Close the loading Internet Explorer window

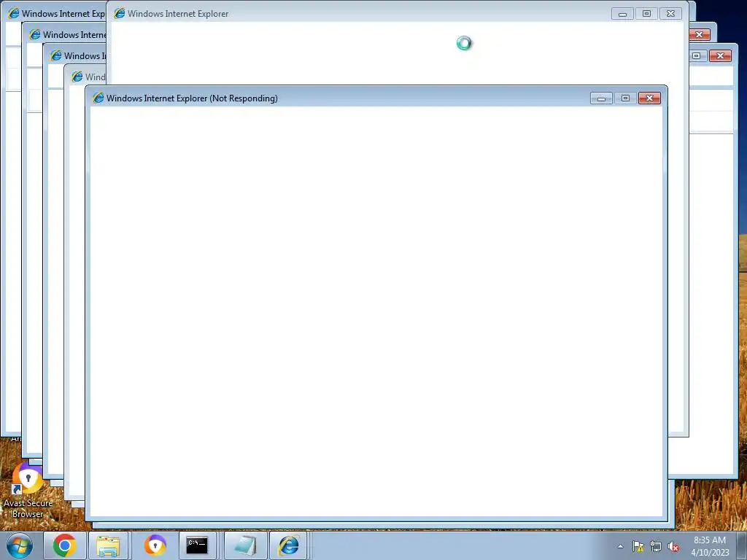pyautogui.click(x=671, y=14)
